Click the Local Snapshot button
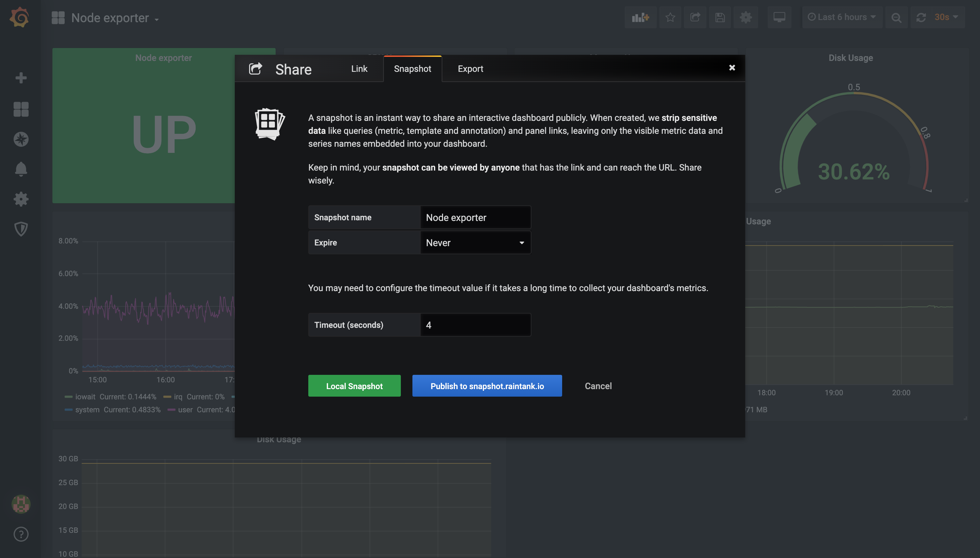 pyautogui.click(x=354, y=386)
